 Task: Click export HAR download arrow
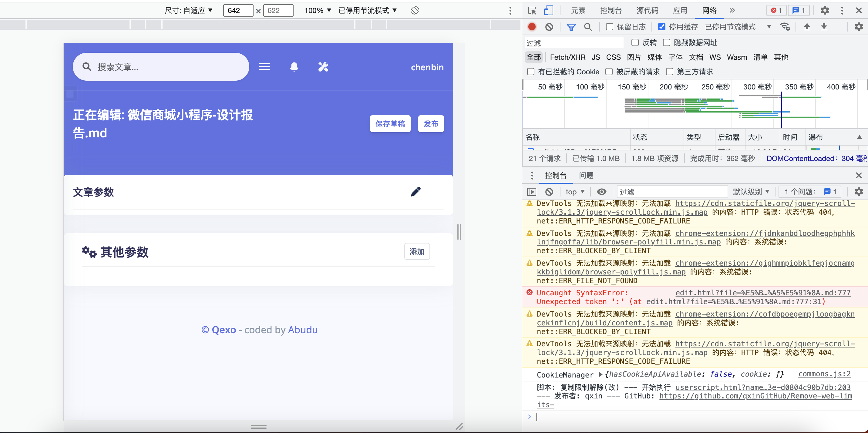823,27
